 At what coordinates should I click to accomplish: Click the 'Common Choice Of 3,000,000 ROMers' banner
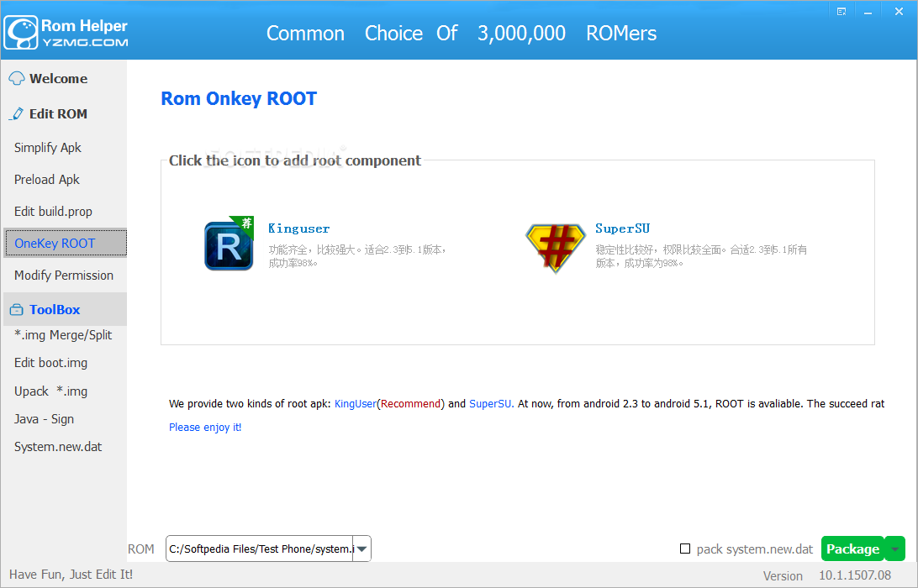point(462,34)
